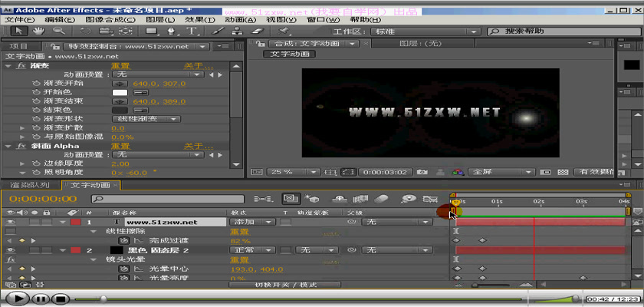Open the 图像合成(C) menu
644x307 pixels.
point(110,20)
